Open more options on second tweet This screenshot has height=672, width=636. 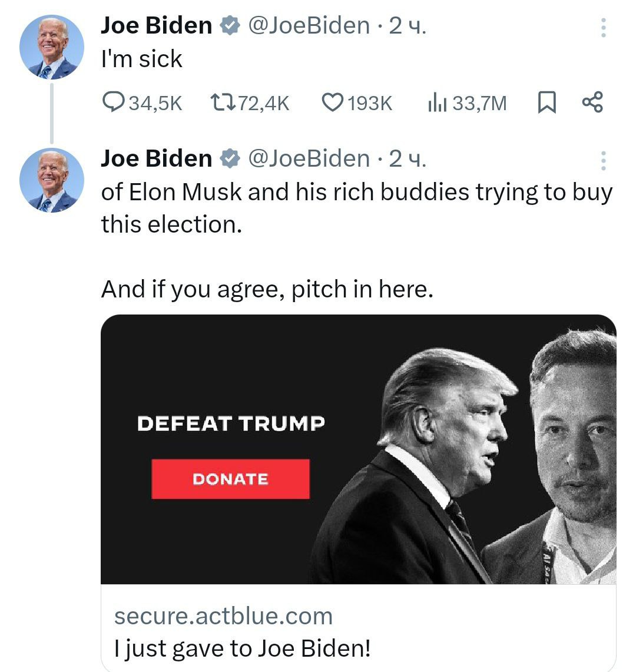(603, 160)
